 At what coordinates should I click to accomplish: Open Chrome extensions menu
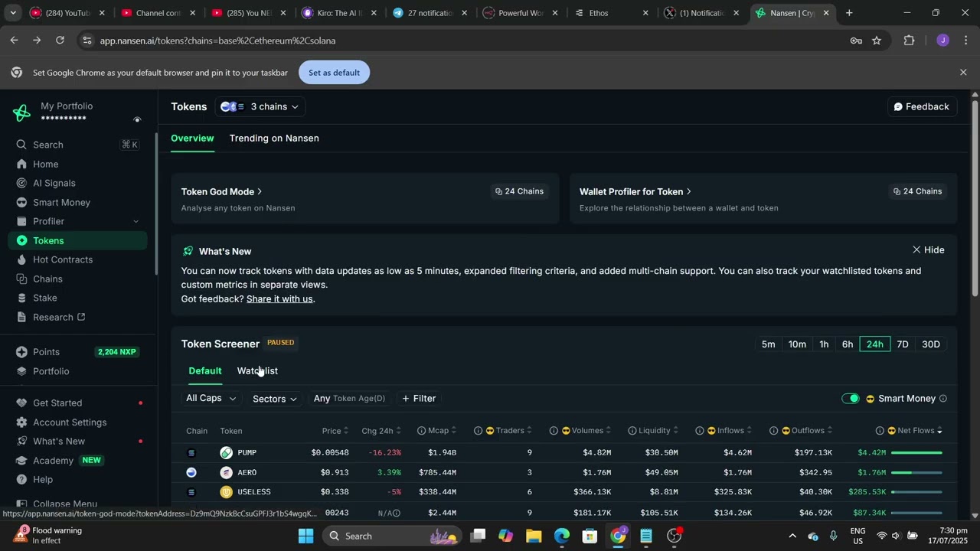click(x=909, y=41)
